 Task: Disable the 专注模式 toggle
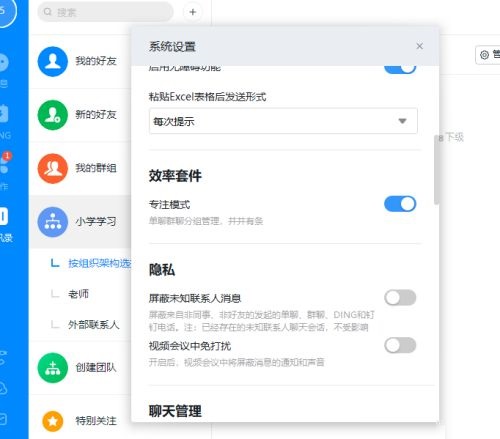click(400, 204)
